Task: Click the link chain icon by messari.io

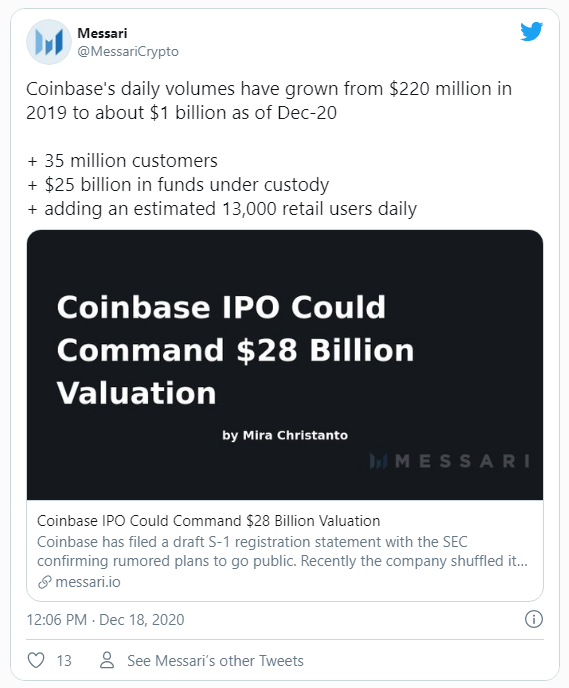Action: (x=44, y=582)
